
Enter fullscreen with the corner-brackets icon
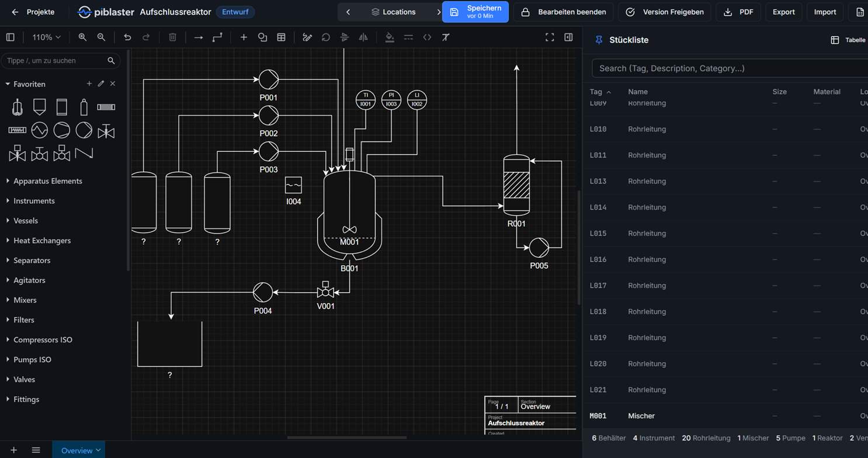[x=550, y=37]
